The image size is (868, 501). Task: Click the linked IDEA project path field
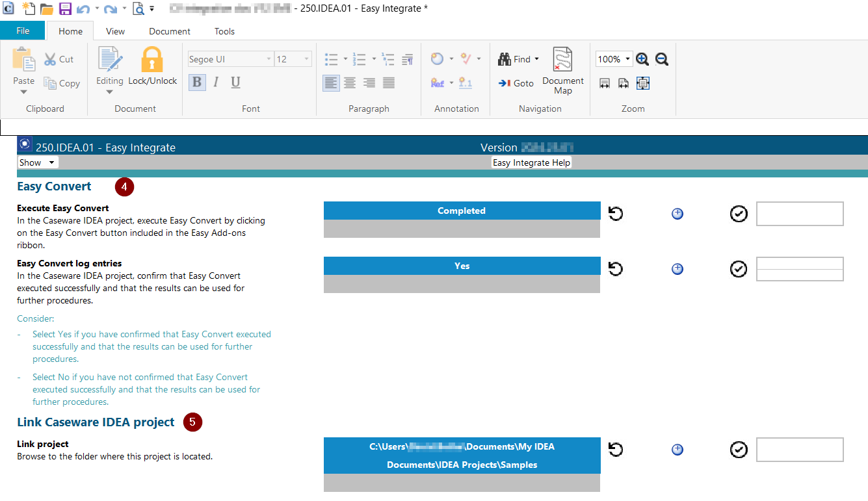click(x=462, y=456)
